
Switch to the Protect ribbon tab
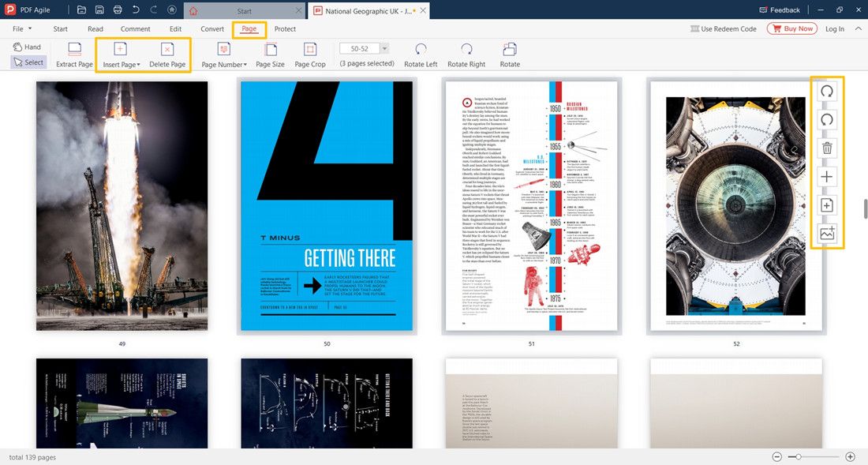click(285, 29)
